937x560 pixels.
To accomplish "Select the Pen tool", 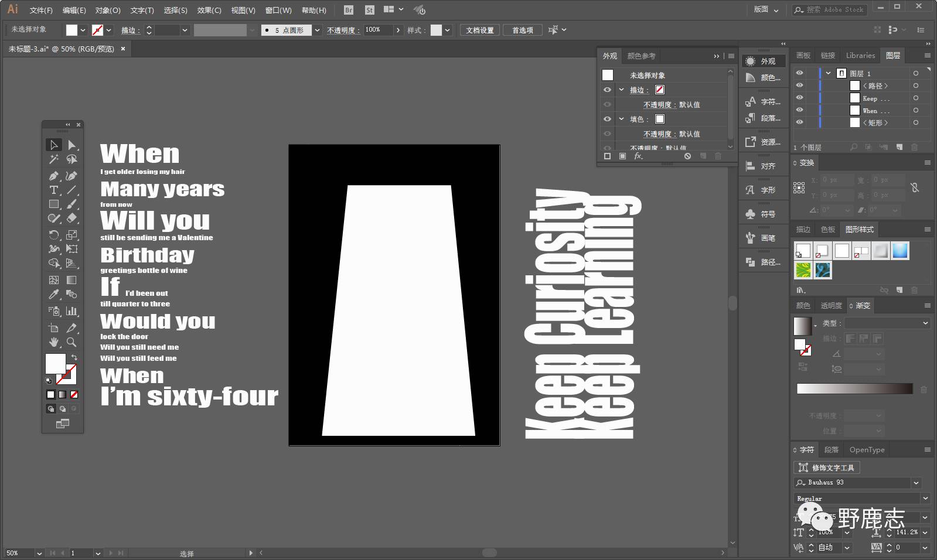I will [53, 176].
